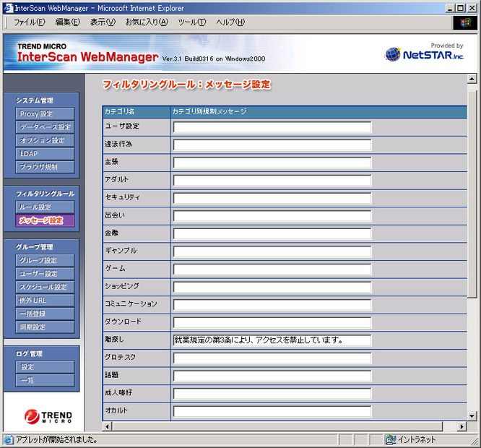Open スケジュール設定 page
The image size is (481, 448).
click(x=45, y=287)
